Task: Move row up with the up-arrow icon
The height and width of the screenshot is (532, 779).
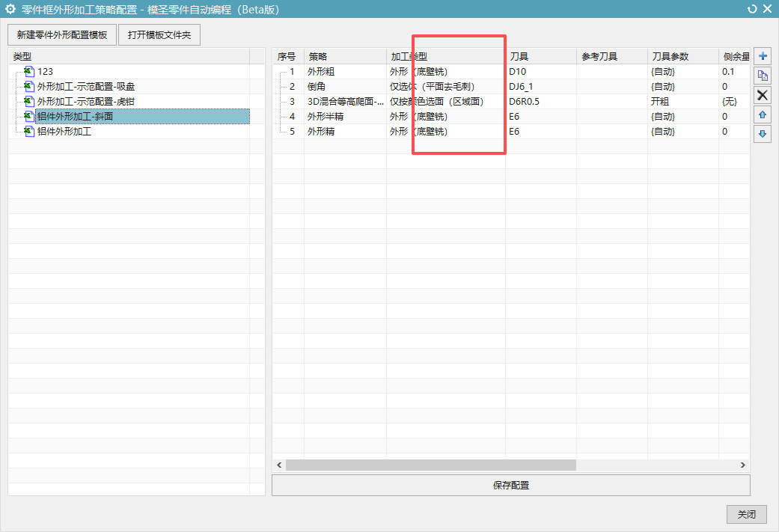Action: point(763,114)
